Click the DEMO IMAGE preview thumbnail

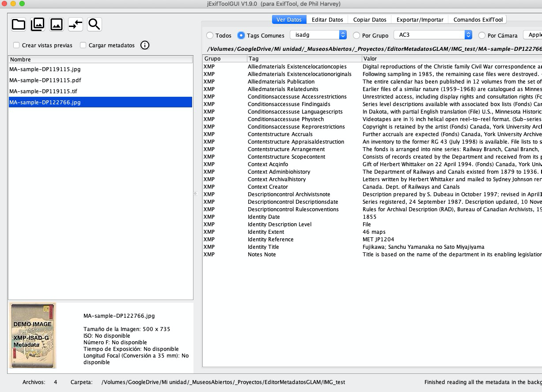point(33,335)
